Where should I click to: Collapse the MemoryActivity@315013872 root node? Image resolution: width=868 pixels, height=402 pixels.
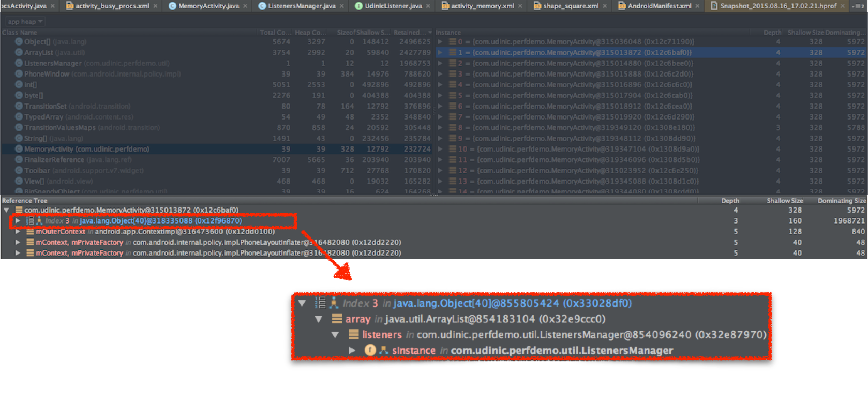click(6, 210)
